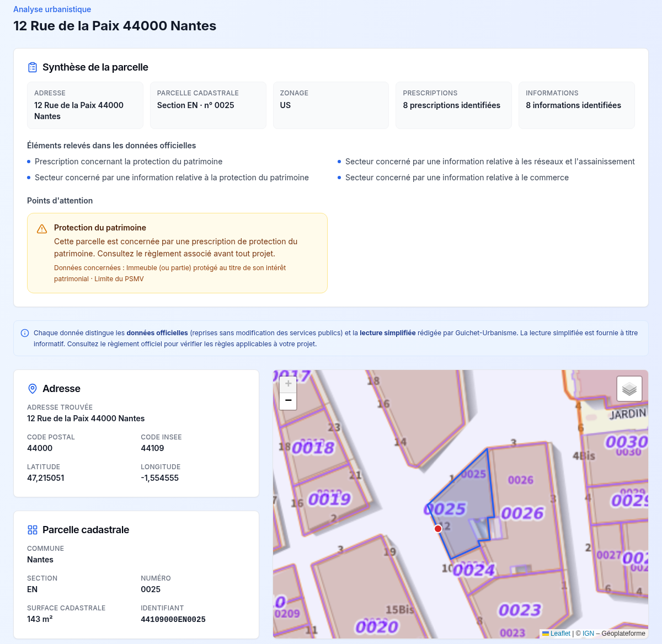The height and width of the screenshot is (644, 662).
Task: Click the Analyse urbanistique breadcrumb link
Action: coord(52,9)
